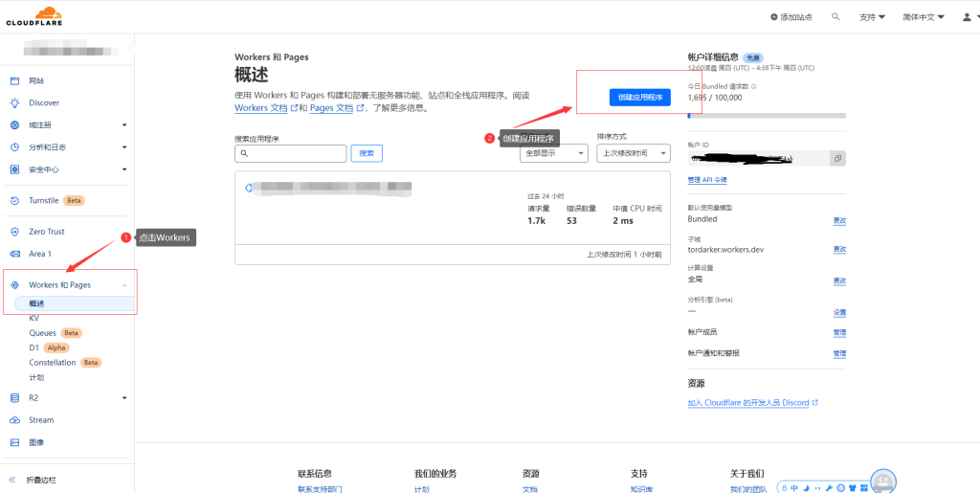Click the Bundled requests usage progress bar

(767, 116)
